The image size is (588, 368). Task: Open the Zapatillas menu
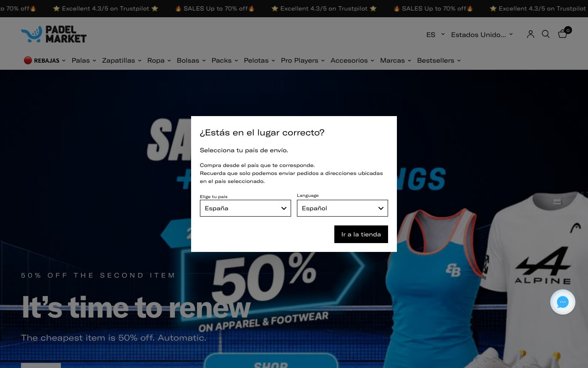tap(121, 61)
